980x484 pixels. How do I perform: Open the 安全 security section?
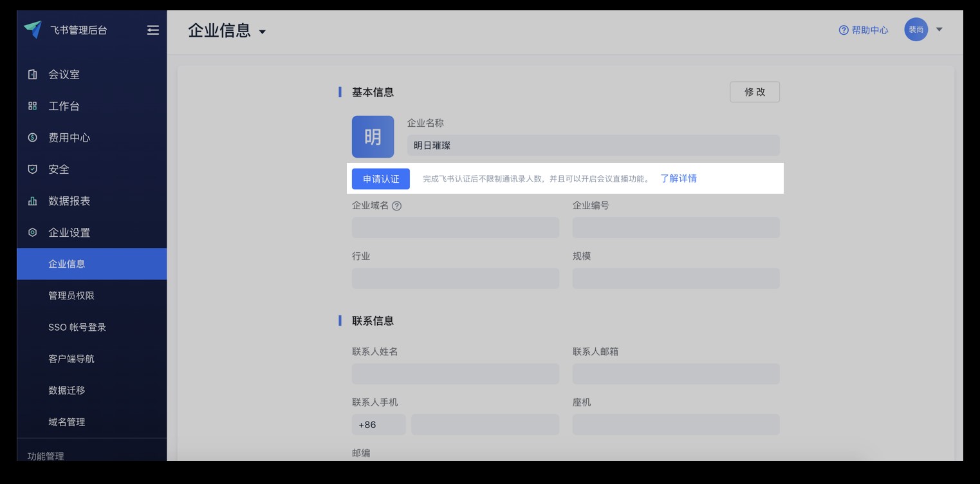[59, 169]
